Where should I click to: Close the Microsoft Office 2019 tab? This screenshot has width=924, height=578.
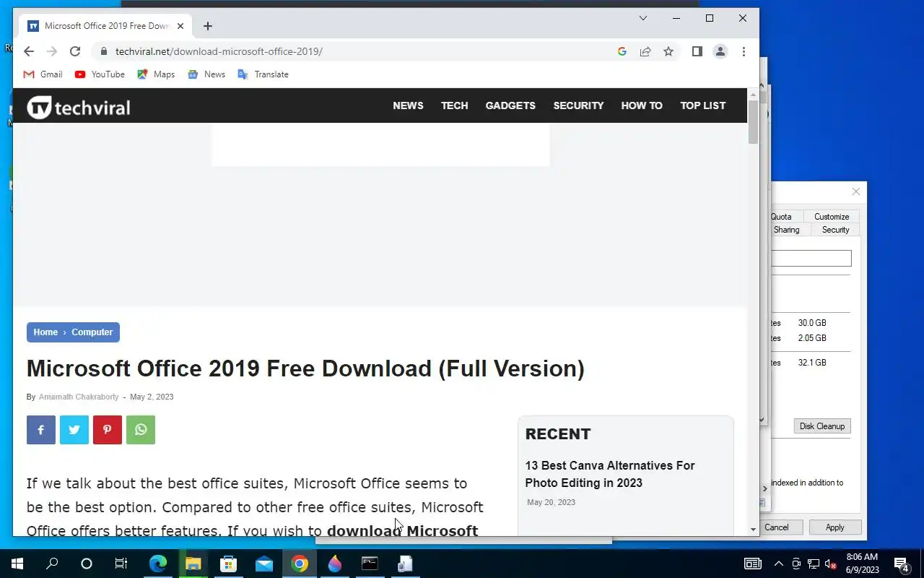[x=180, y=26]
